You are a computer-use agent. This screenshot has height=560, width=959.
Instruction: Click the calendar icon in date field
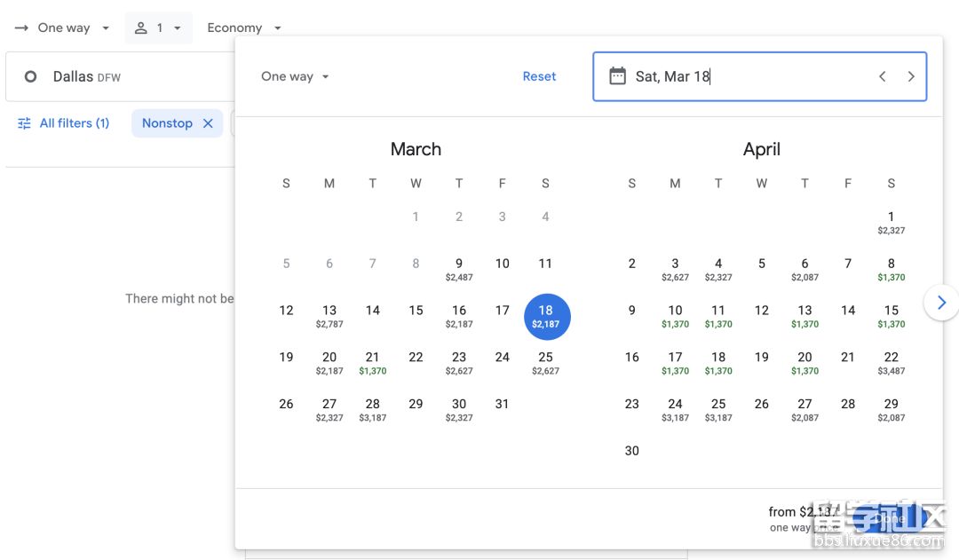point(617,76)
